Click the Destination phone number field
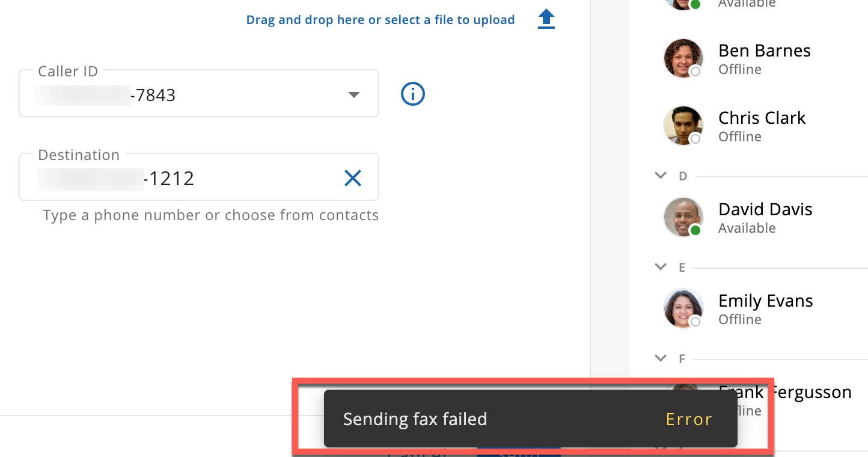868x457 pixels. coord(199,177)
